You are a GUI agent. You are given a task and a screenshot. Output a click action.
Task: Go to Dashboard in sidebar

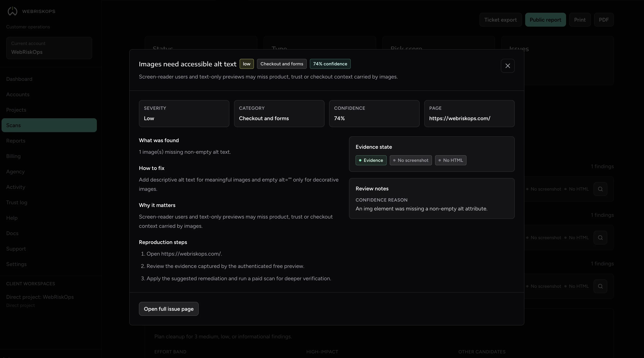pyautogui.click(x=49, y=79)
